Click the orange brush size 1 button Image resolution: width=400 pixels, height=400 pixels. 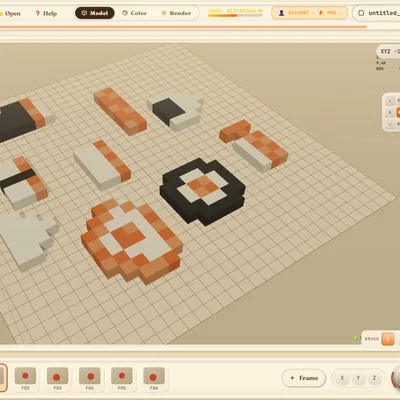point(388,339)
